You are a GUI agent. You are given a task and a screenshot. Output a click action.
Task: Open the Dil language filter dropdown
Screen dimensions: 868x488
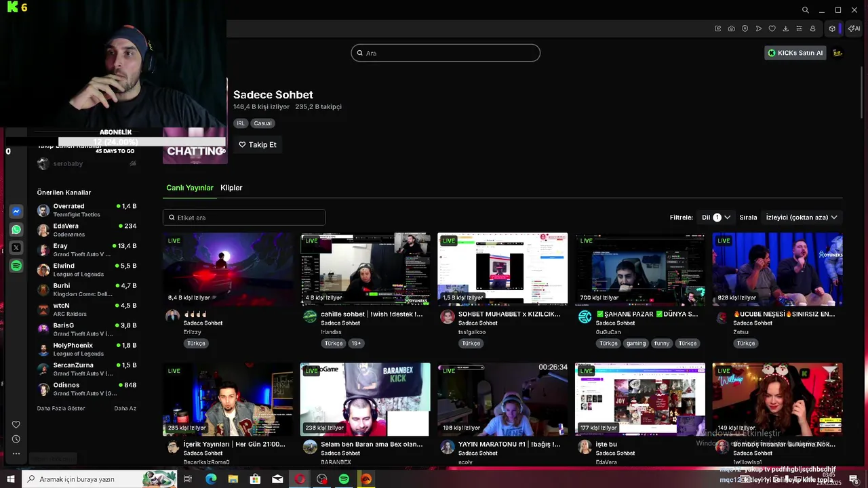716,218
